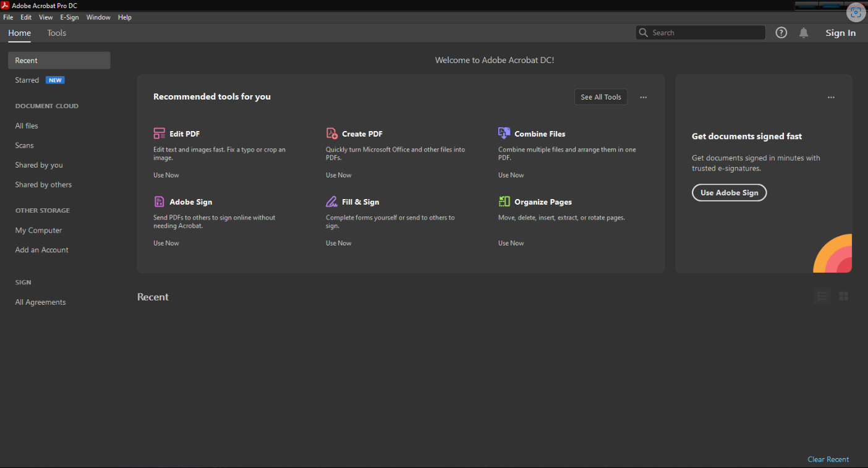Open the Help question mark icon
Screen dimensions: 868x468
(781, 33)
